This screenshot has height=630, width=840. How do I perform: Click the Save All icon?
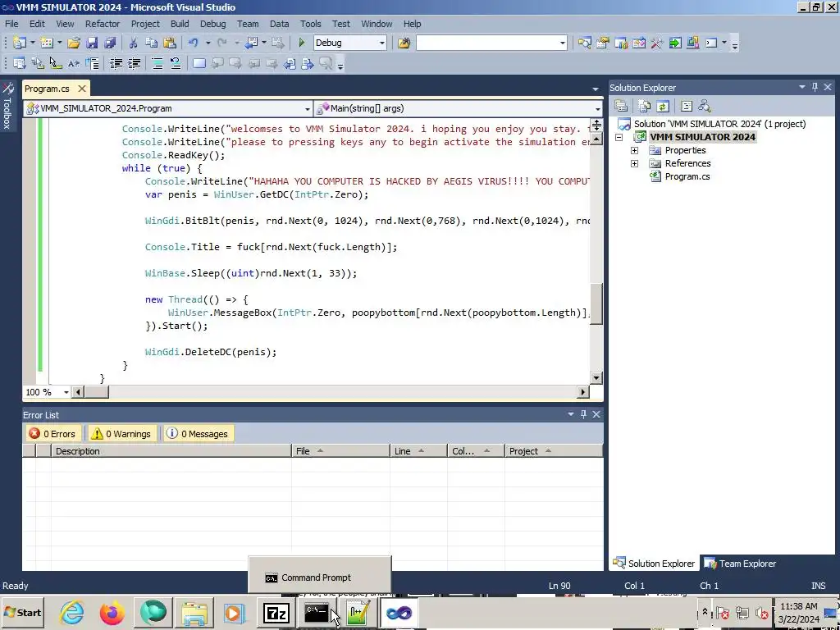[x=111, y=43]
